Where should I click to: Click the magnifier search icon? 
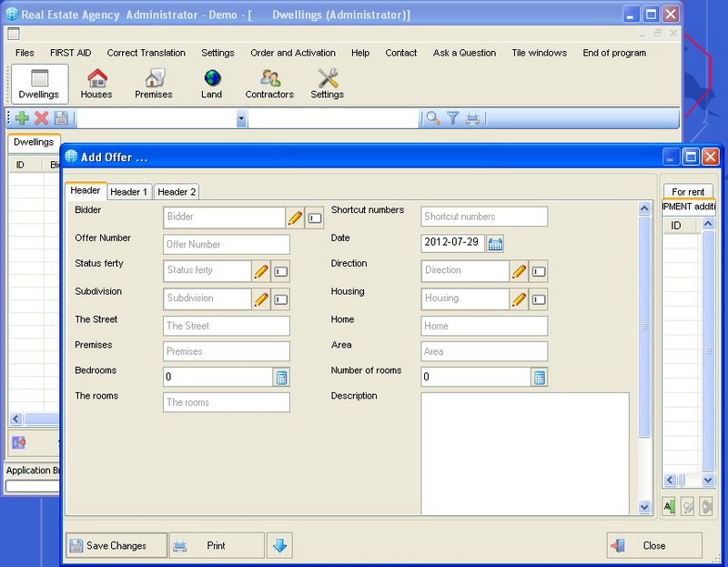[x=433, y=118]
